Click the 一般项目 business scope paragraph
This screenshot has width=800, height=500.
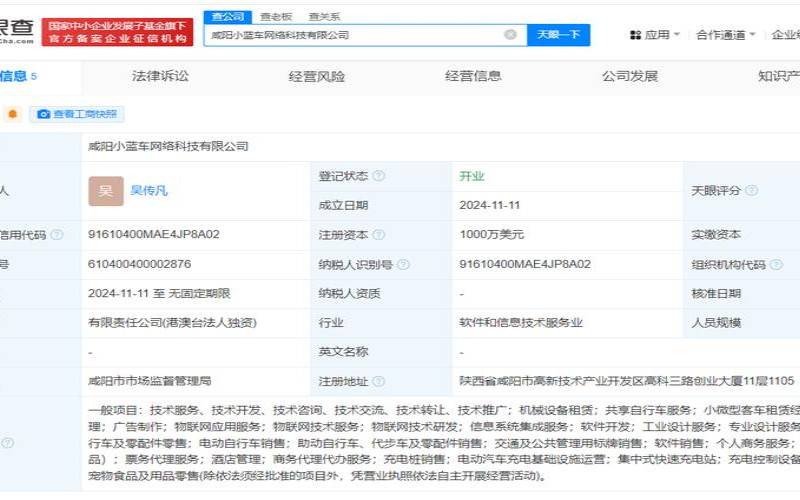tap(444, 442)
